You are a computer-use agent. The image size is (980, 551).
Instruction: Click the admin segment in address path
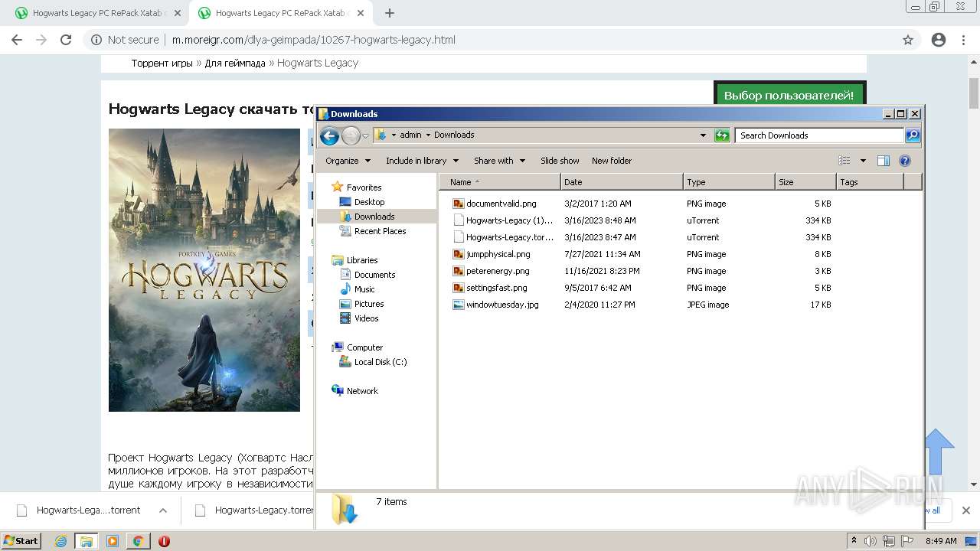[410, 135]
